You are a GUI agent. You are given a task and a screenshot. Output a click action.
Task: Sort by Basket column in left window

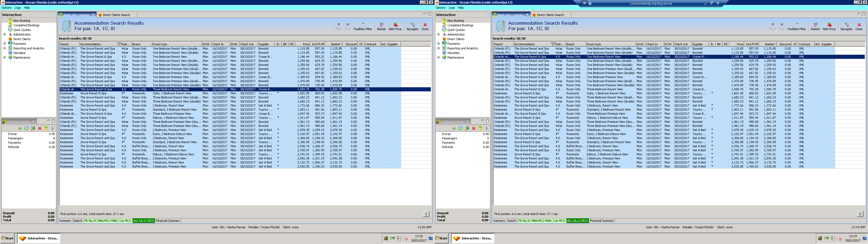click(x=335, y=44)
